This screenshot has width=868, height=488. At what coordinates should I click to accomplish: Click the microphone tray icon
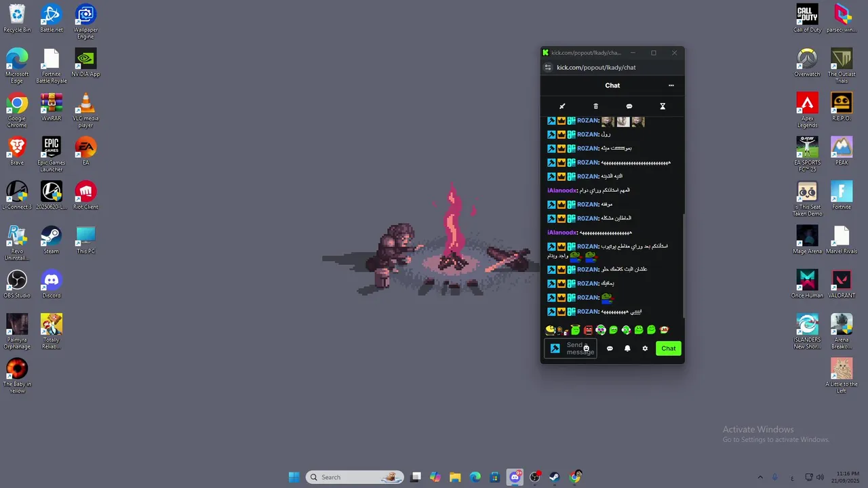click(775, 477)
